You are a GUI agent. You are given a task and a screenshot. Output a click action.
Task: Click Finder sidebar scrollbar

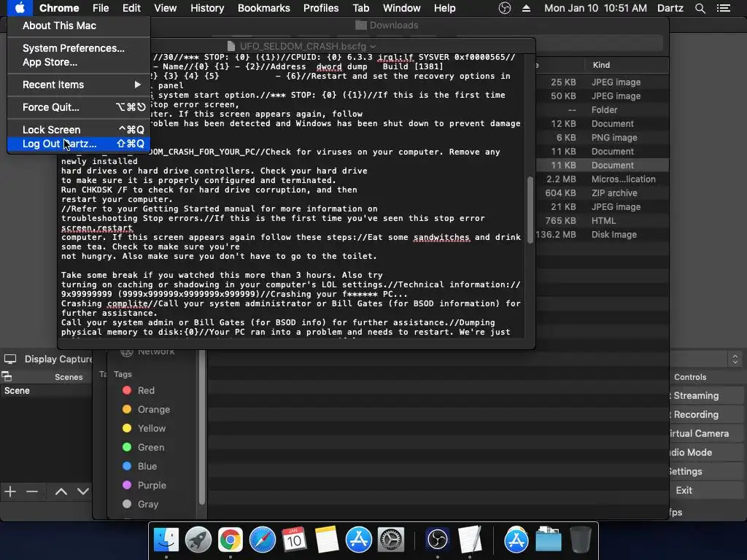click(x=202, y=427)
